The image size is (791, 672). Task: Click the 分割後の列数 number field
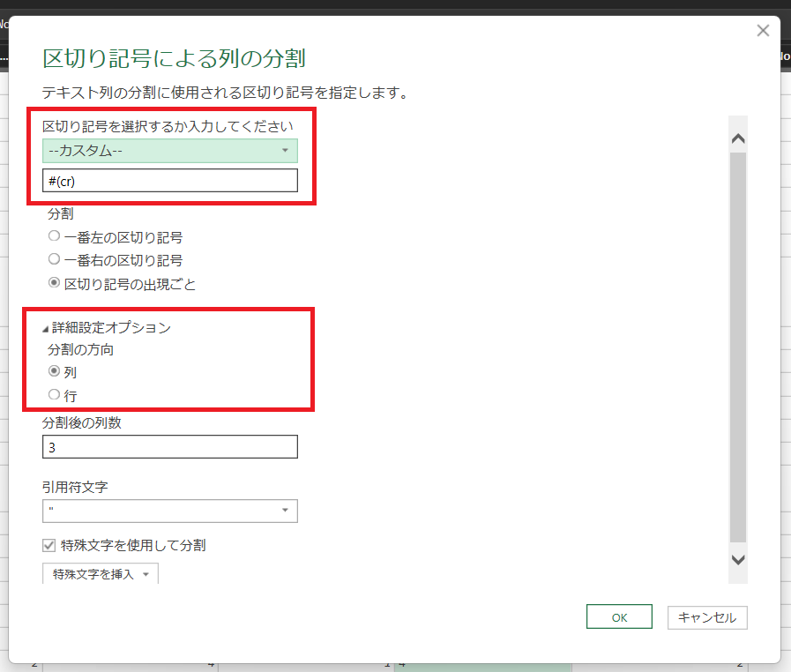pos(170,447)
